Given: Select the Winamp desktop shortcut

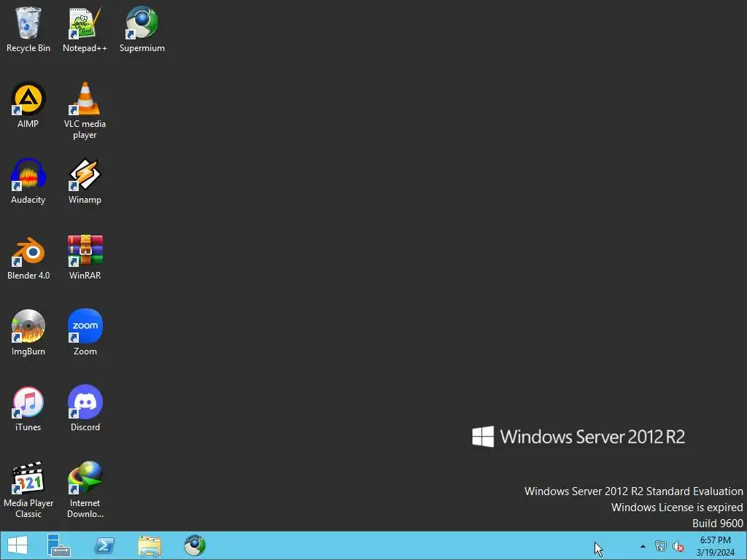Looking at the screenshot, I should [x=85, y=181].
